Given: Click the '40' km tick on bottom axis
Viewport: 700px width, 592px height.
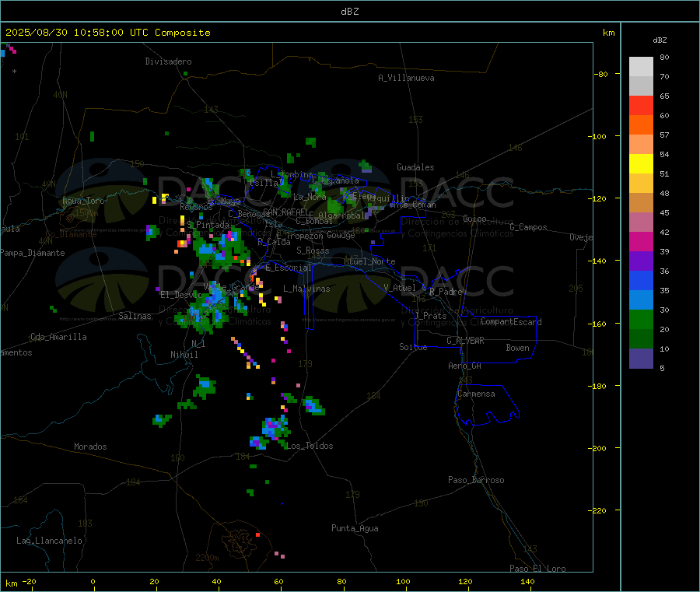Looking at the screenshot, I should point(216,581).
